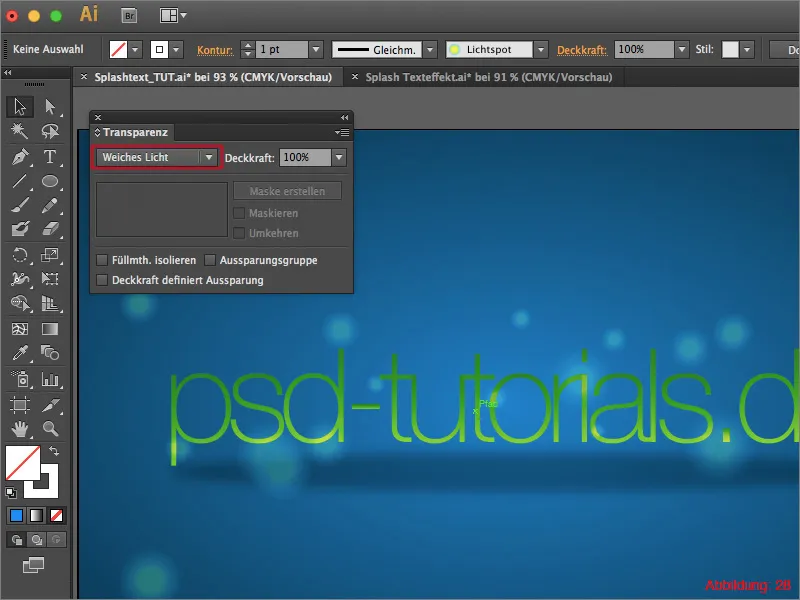Select the Symbol Sprayer tool

pyautogui.click(x=20, y=379)
